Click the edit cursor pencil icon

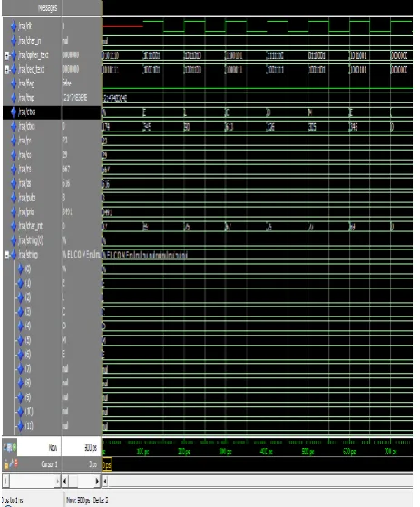click(x=11, y=463)
